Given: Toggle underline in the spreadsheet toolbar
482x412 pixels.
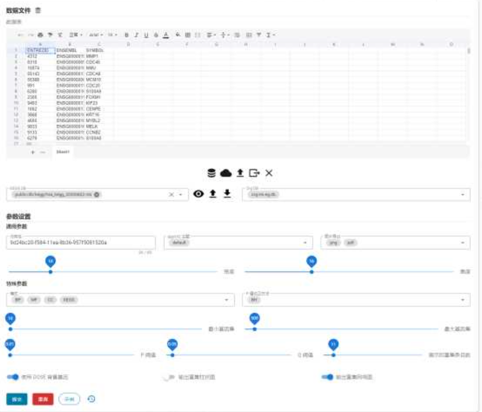Looking at the screenshot, I should pyautogui.click(x=146, y=35).
